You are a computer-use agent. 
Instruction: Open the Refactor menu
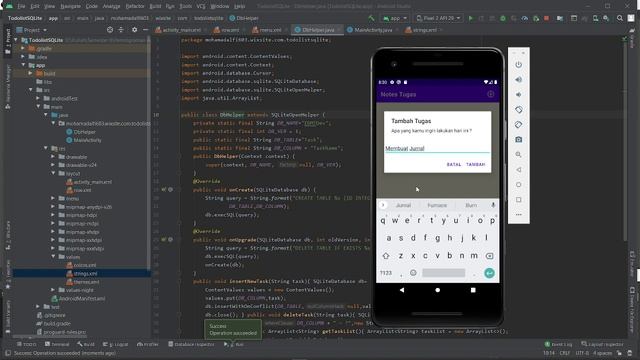[135, 7]
